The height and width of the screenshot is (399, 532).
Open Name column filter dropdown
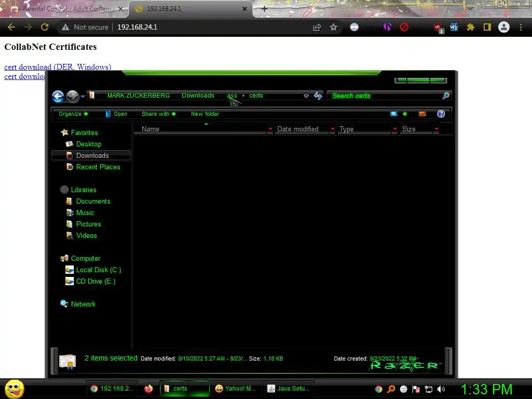pos(270,129)
